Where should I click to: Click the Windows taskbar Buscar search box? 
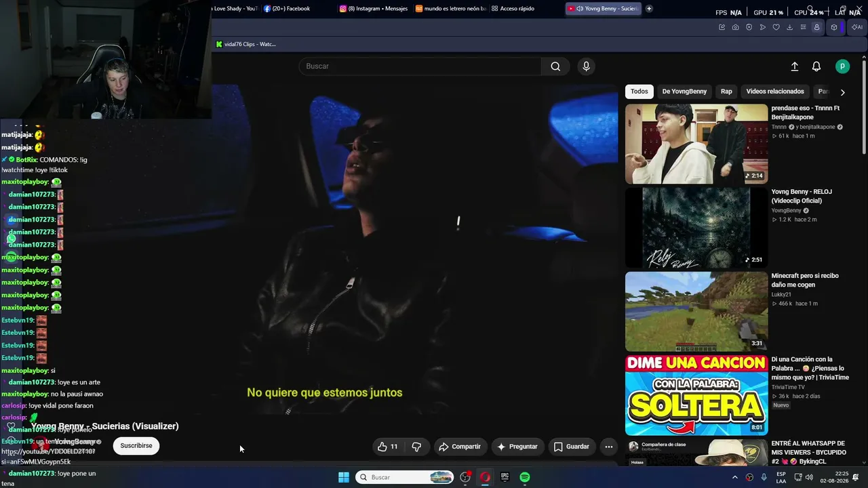click(x=405, y=477)
